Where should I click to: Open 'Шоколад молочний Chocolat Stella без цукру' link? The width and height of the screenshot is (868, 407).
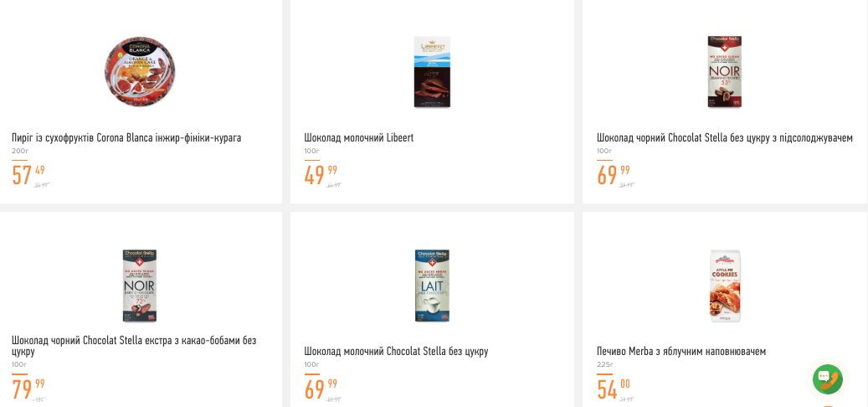[x=396, y=351]
